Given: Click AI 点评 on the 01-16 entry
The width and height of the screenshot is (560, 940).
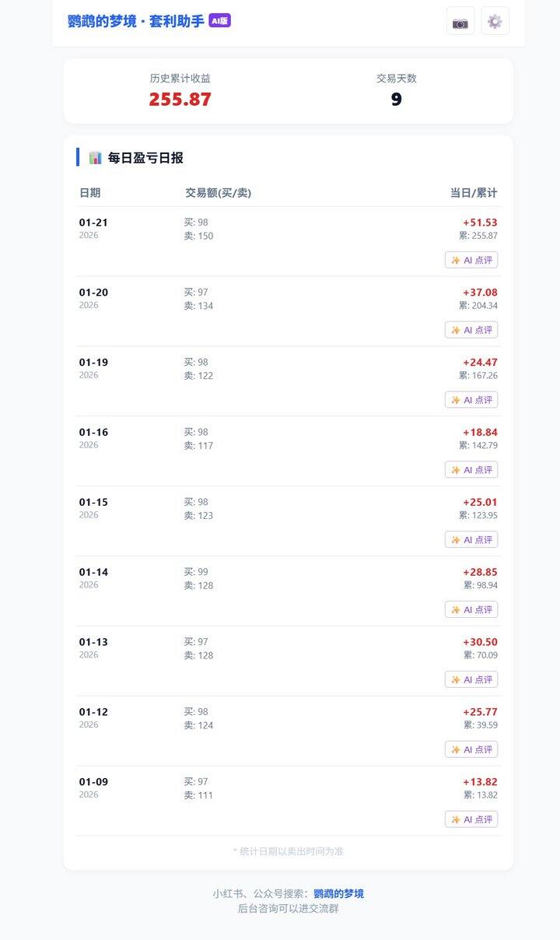Looking at the screenshot, I should pyautogui.click(x=471, y=470).
